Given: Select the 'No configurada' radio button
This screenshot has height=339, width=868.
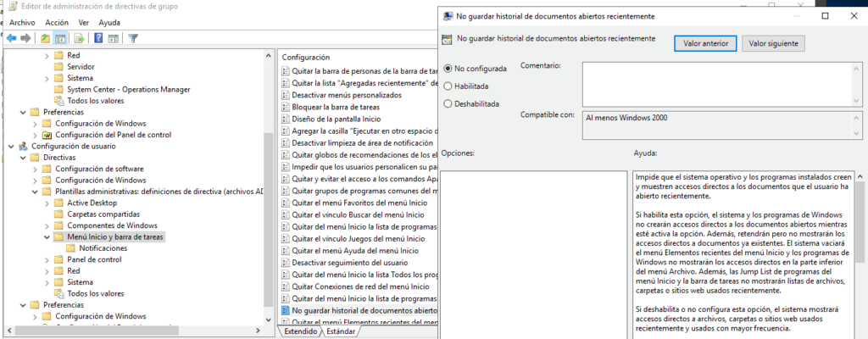Looking at the screenshot, I should tap(448, 68).
